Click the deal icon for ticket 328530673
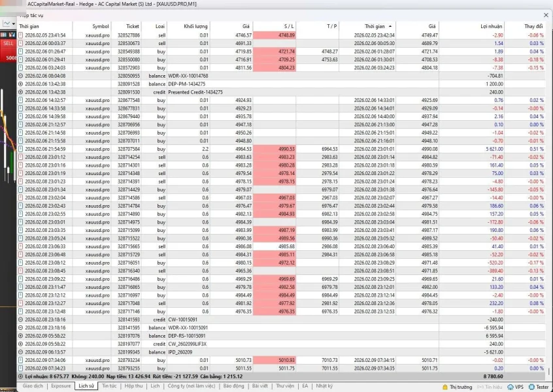Screen dimensions: 553x392 (x=21, y=43)
